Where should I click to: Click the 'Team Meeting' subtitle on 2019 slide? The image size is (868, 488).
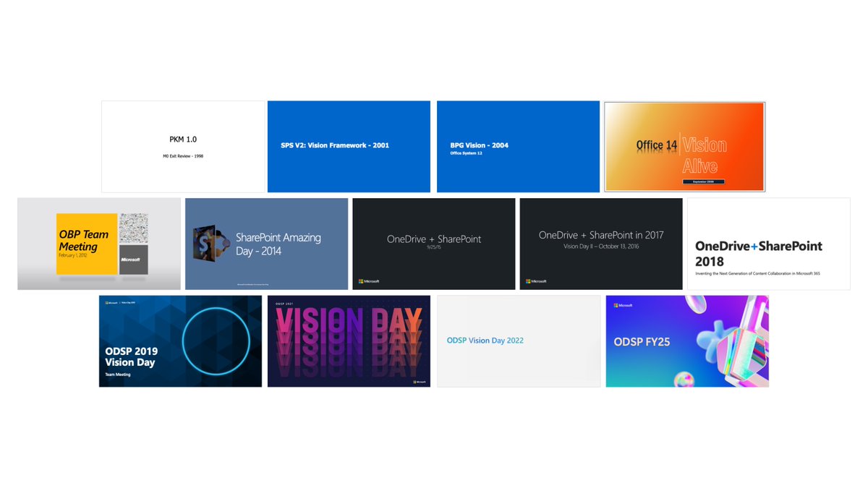(118, 374)
